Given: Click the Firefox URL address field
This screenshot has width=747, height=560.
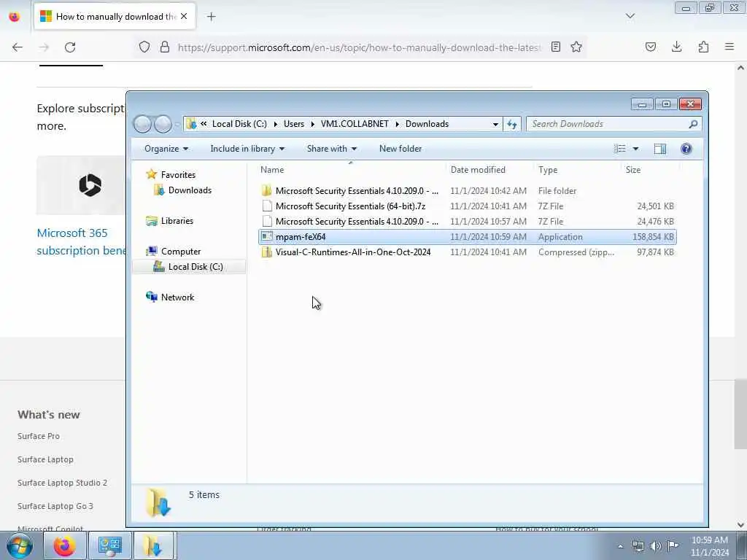Looking at the screenshot, I should 359,47.
